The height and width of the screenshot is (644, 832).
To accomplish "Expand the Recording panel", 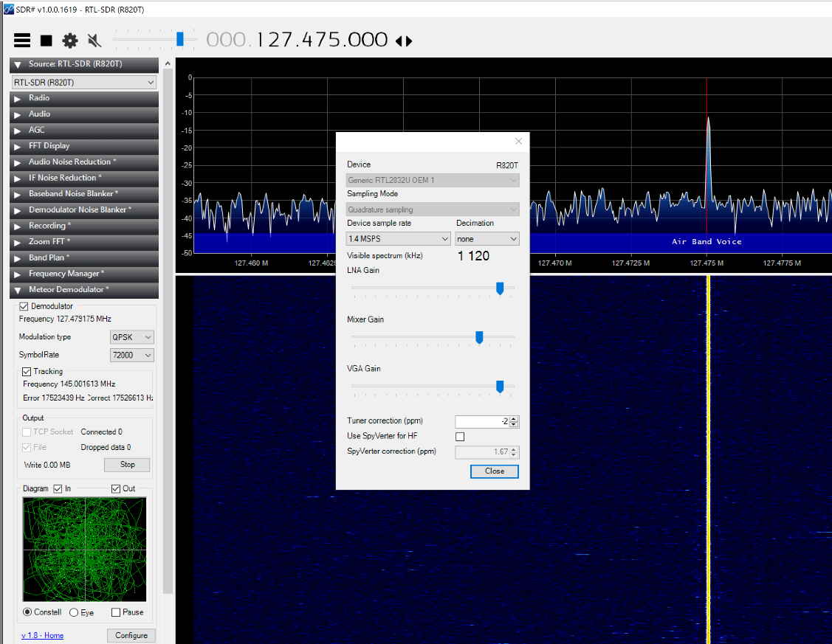I will point(84,226).
